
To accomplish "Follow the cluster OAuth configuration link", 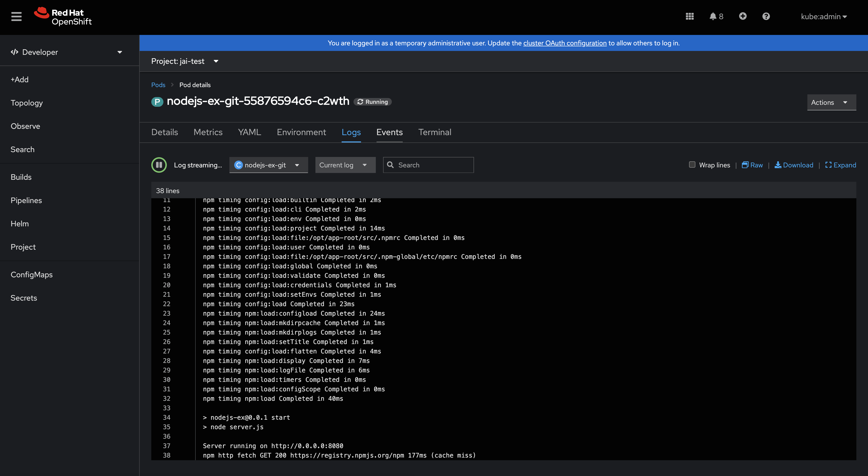I will pyautogui.click(x=565, y=43).
